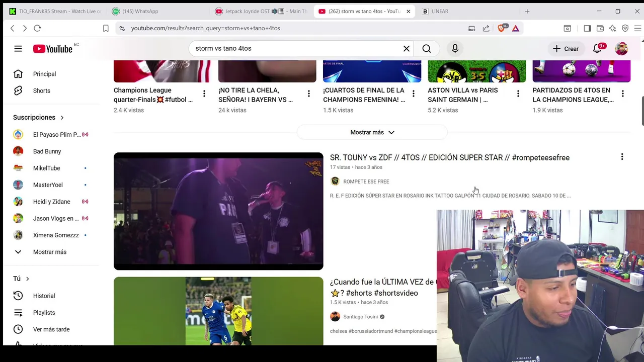This screenshot has width=644, height=362.
Task: Open the YouTube hamburger guide menu
Action: point(18,49)
